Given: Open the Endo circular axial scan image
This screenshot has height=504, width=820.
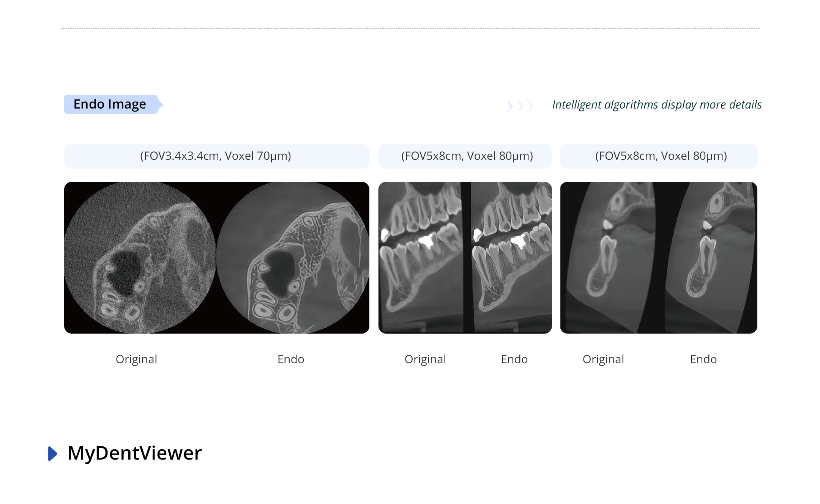Looking at the screenshot, I should click(293, 258).
